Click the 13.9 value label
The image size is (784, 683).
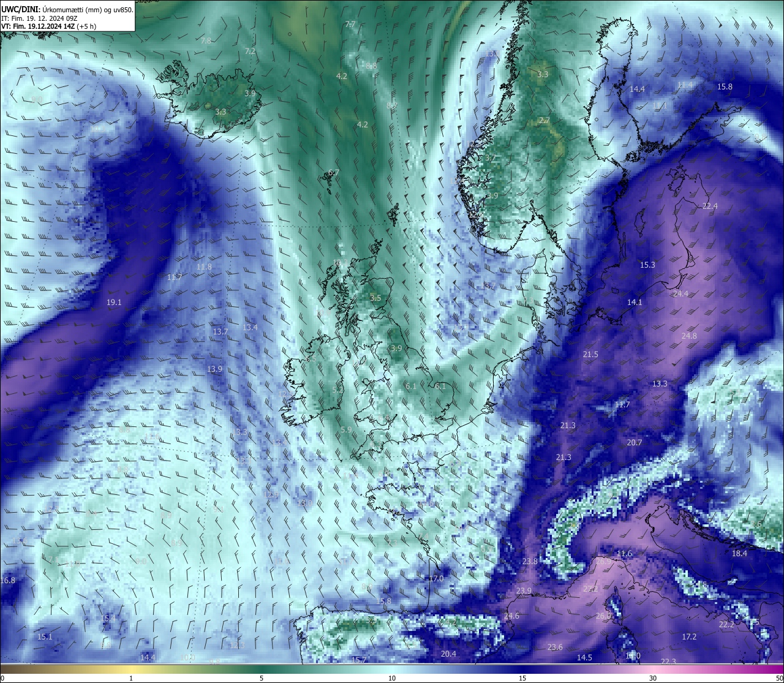click(x=214, y=369)
